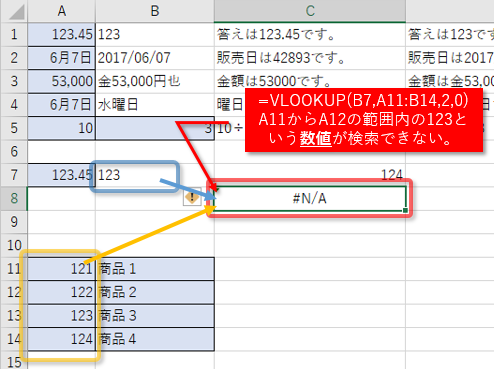Click cell C1 '答えは123.45です。'
This screenshot has width=494, height=369.
coord(310,35)
